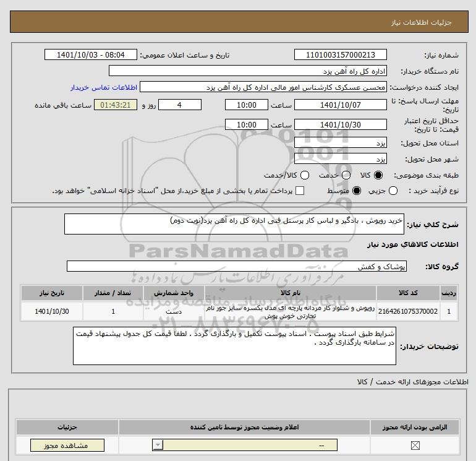The image size is (476, 461).
Task: Click the product name روپوش و شلوار کار cell
Action: [x=291, y=312]
